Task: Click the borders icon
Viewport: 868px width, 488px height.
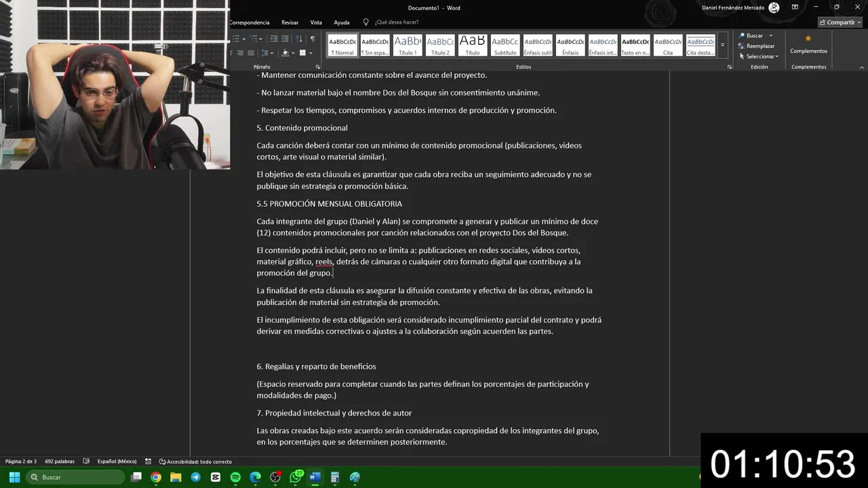Action: pos(302,53)
